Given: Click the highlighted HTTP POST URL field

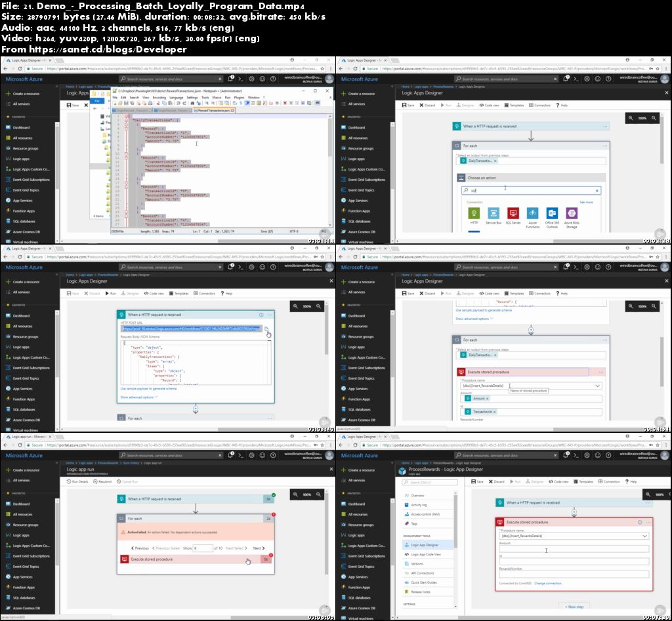Looking at the screenshot, I should click(x=192, y=329).
